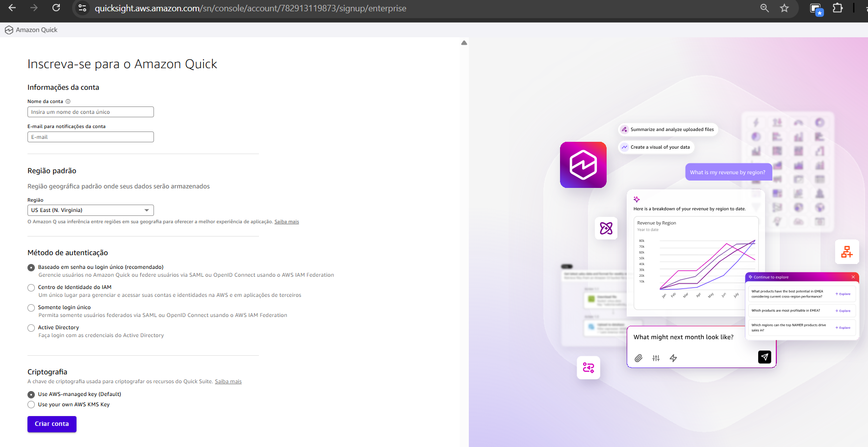Click the paperclip attach icon in chat box
Image resolution: width=868 pixels, height=447 pixels.
(x=638, y=358)
